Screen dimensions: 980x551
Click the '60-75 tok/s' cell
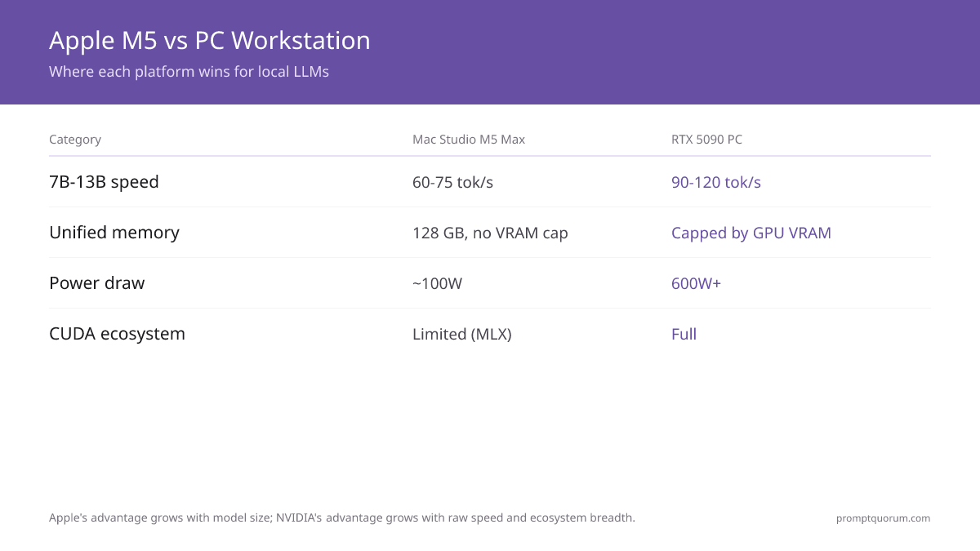pos(452,182)
